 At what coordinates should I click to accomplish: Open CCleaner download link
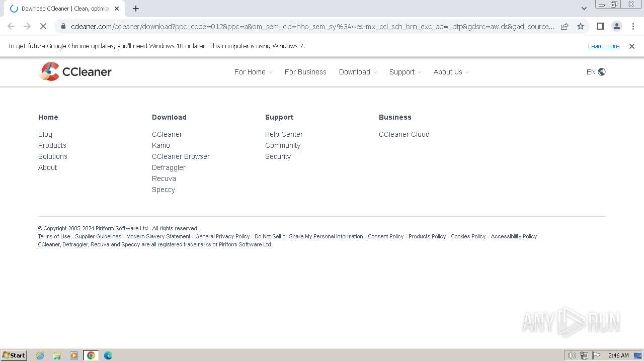click(167, 134)
